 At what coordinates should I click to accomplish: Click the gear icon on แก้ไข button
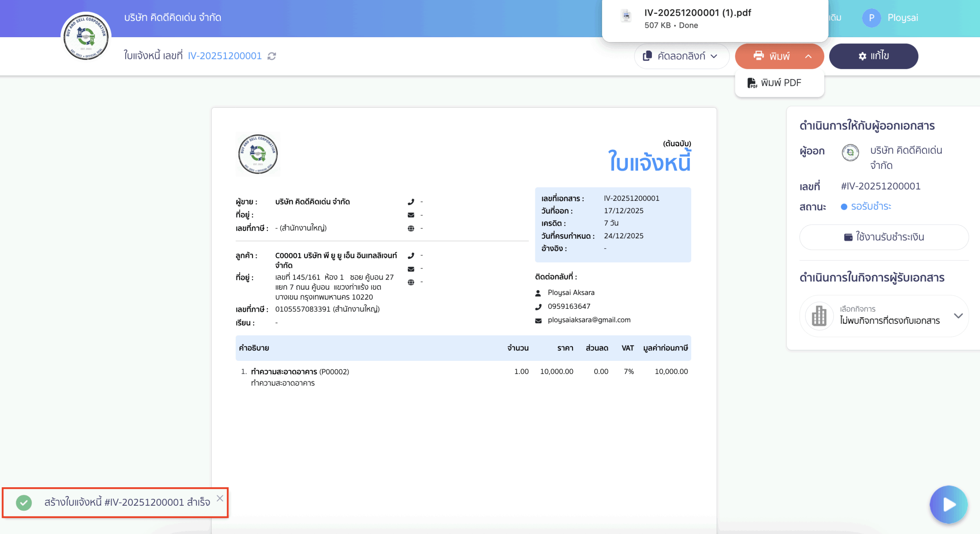coord(862,56)
